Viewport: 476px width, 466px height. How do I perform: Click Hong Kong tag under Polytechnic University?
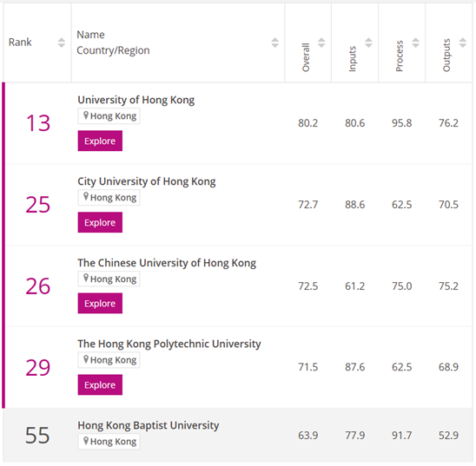(109, 360)
